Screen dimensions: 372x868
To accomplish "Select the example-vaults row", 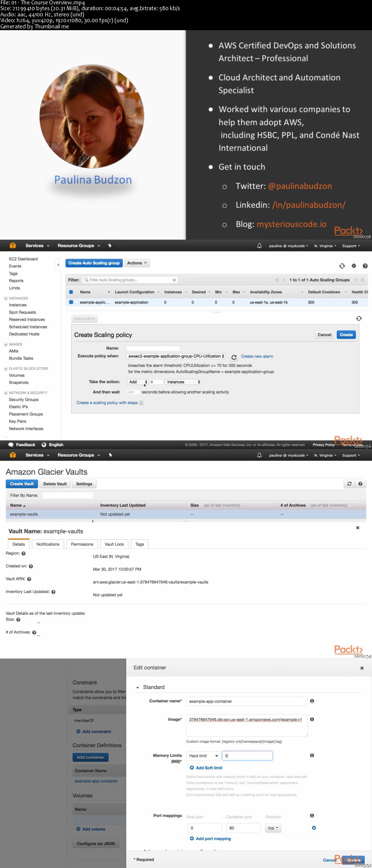I will (186, 514).
